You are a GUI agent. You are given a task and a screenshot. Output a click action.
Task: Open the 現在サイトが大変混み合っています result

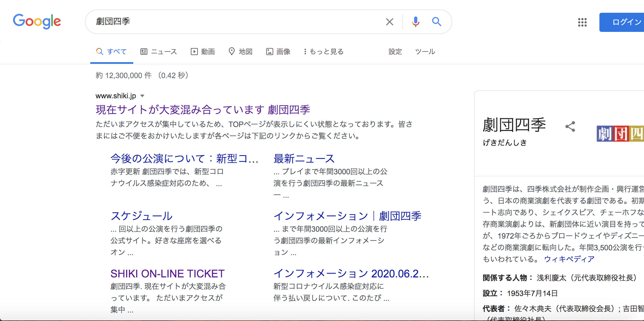(203, 110)
